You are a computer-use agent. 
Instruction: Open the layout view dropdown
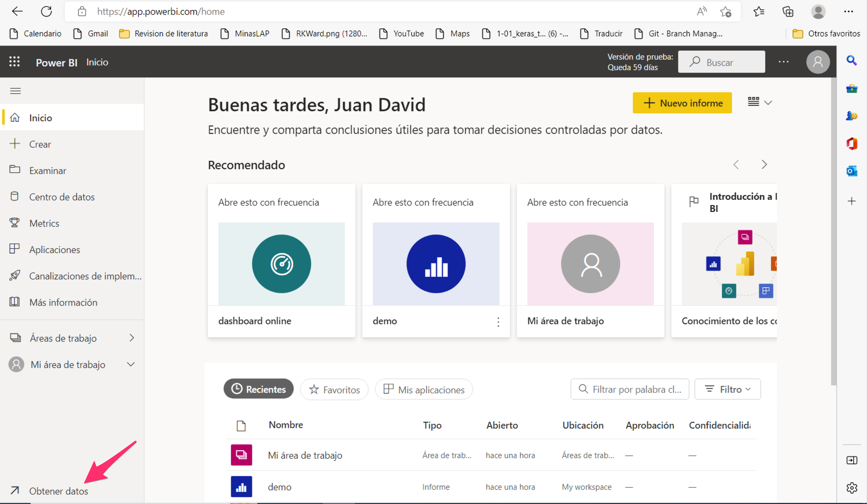(760, 102)
